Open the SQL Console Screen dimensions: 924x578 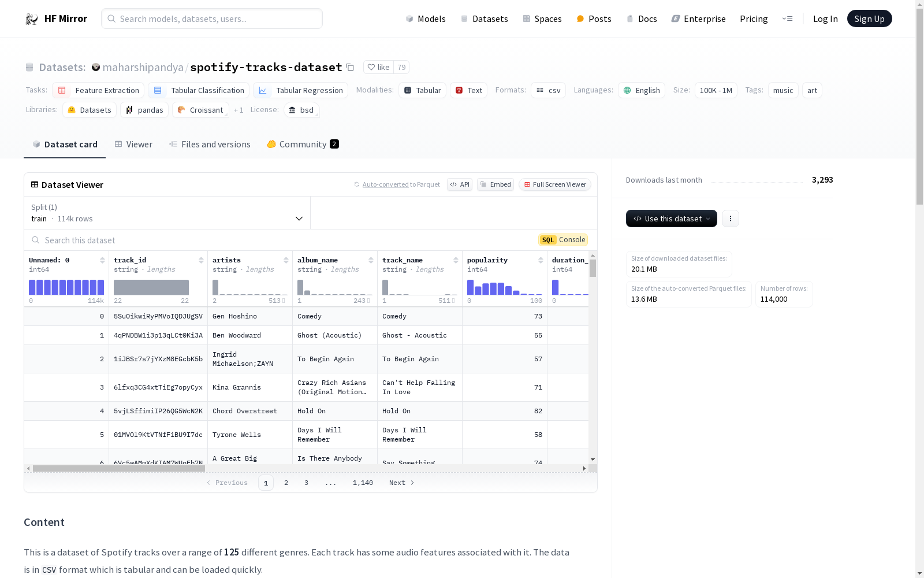(x=563, y=240)
